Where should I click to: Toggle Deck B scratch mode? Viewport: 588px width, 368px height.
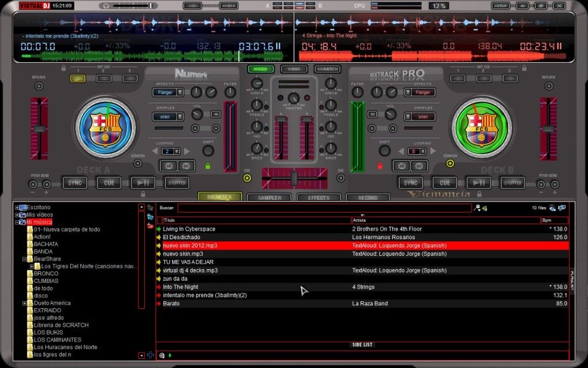pyautogui.click(x=450, y=163)
